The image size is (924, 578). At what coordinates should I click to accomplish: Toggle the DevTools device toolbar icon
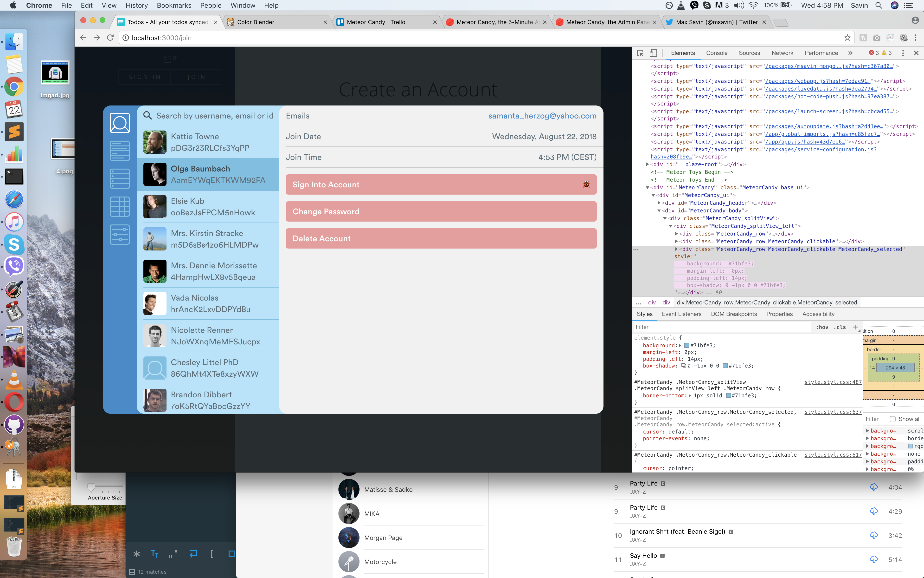coord(653,53)
